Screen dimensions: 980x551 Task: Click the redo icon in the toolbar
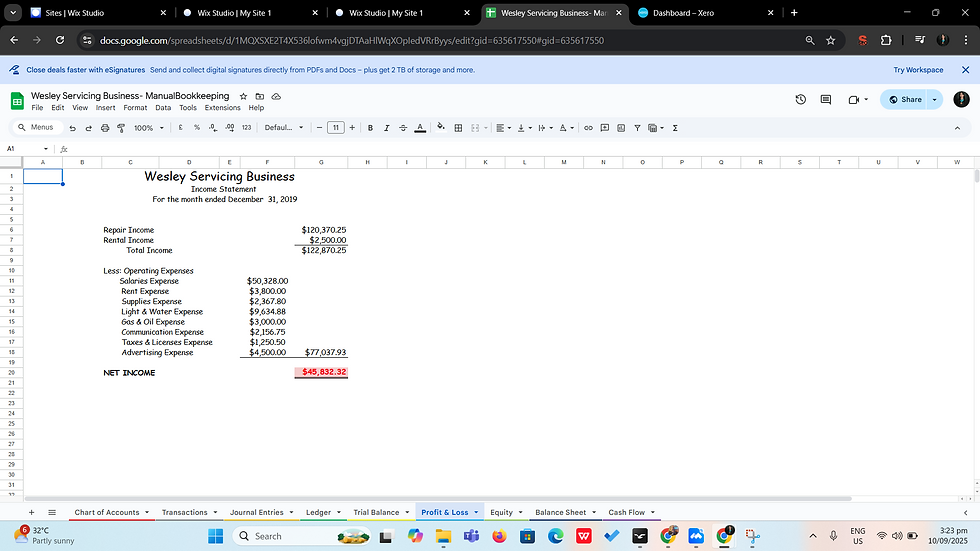pos(88,127)
